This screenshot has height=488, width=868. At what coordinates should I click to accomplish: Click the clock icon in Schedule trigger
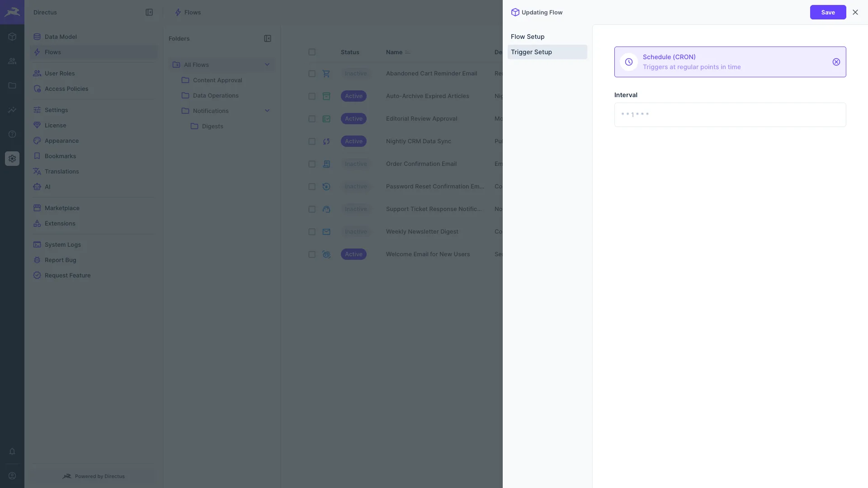[629, 62]
